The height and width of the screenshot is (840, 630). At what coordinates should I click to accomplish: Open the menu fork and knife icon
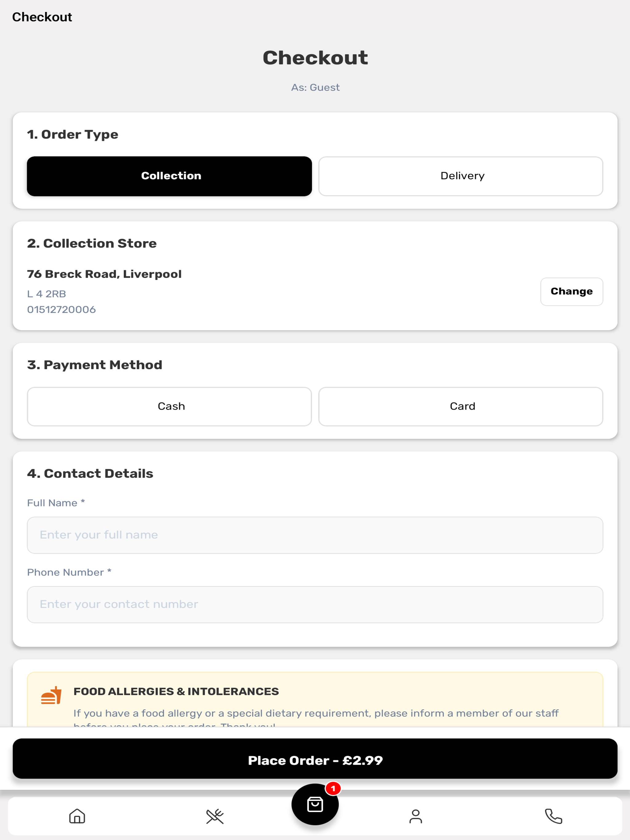click(215, 816)
